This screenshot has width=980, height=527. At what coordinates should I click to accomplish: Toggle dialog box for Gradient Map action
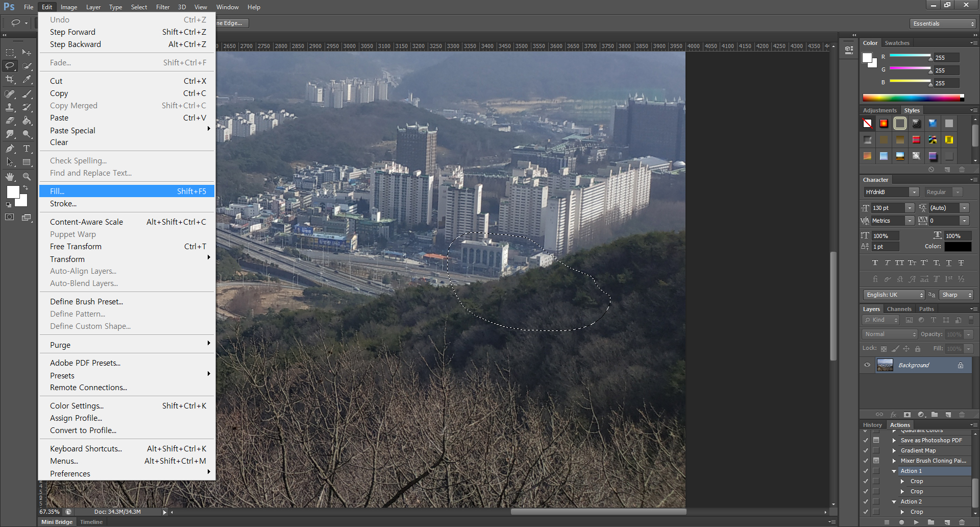(876, 450)
